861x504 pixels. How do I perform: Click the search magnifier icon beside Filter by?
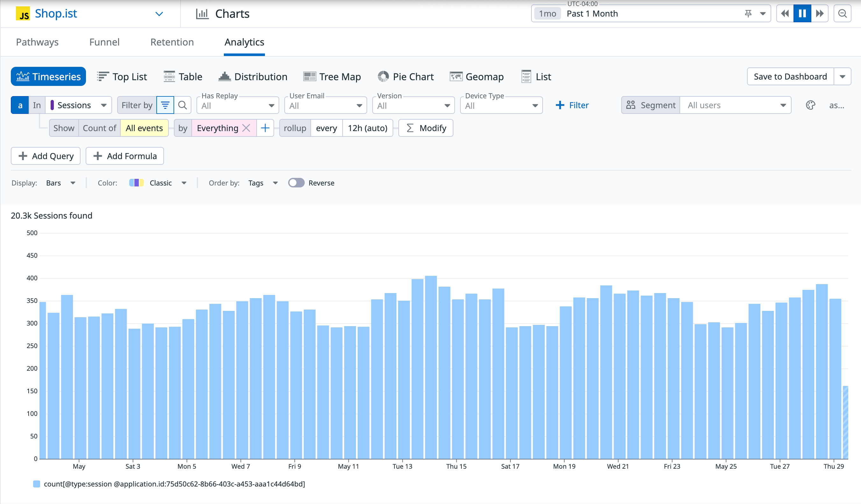(x=182, y=105)
